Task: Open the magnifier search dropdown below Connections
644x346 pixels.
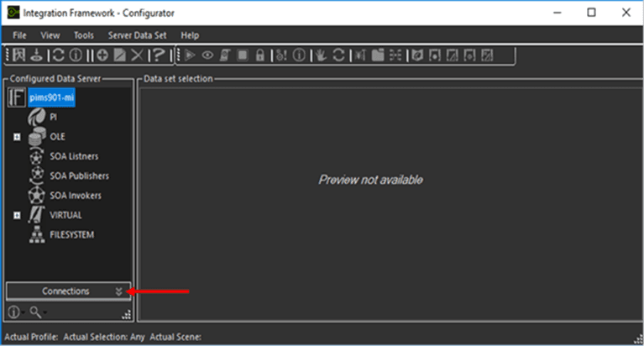Action: pos(38,312)
